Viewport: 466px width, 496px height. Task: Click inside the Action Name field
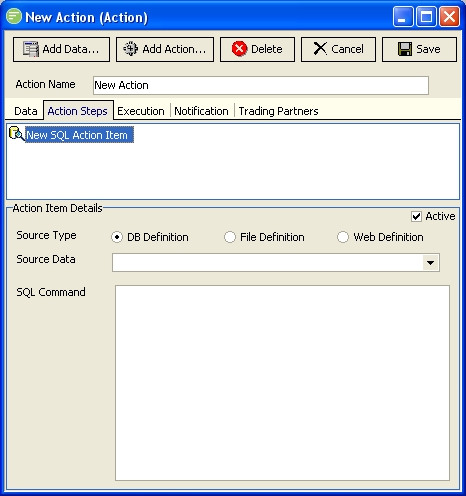coord(261,85)
